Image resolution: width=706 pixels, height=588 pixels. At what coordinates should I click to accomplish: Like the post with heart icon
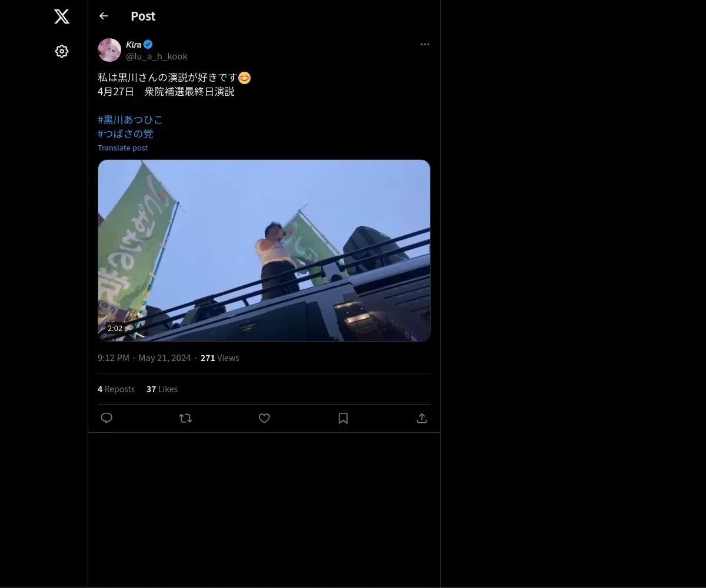point(264,418)
